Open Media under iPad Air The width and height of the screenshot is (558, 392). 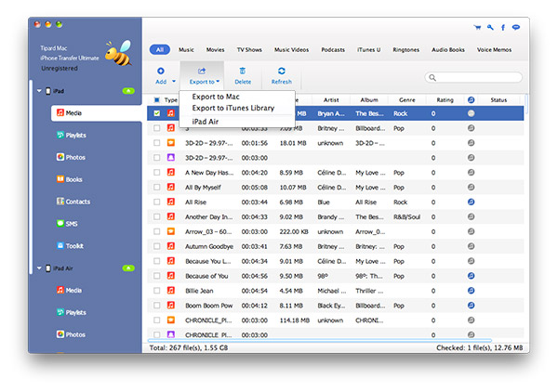pos(70,291)
